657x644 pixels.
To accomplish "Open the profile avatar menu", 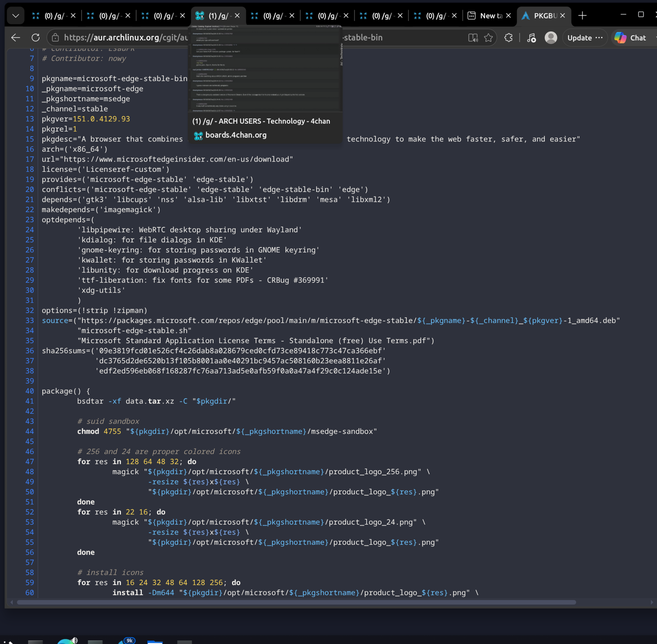I will click(551, 37).
